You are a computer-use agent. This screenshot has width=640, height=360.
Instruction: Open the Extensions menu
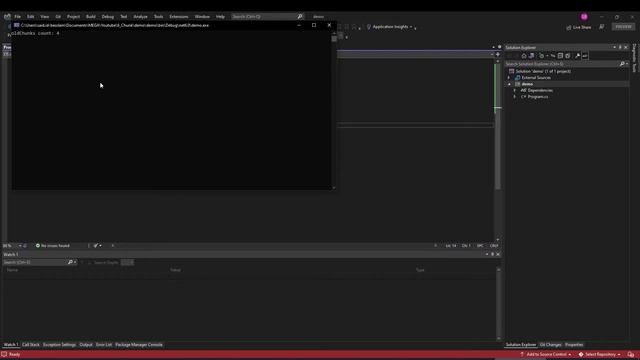[179, 17]
